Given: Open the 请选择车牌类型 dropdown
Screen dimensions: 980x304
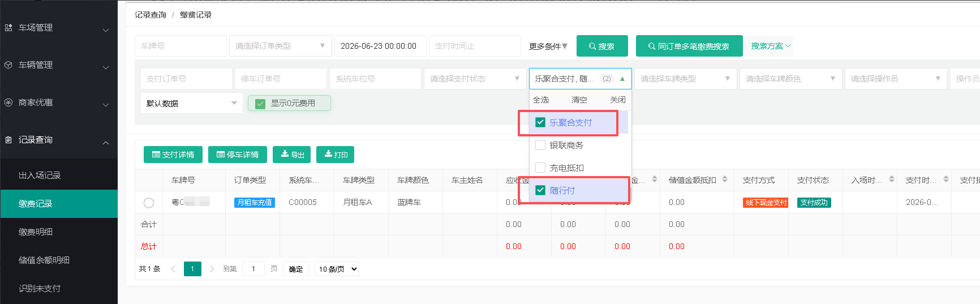Looking at the screenshot, I should (686, 79).
